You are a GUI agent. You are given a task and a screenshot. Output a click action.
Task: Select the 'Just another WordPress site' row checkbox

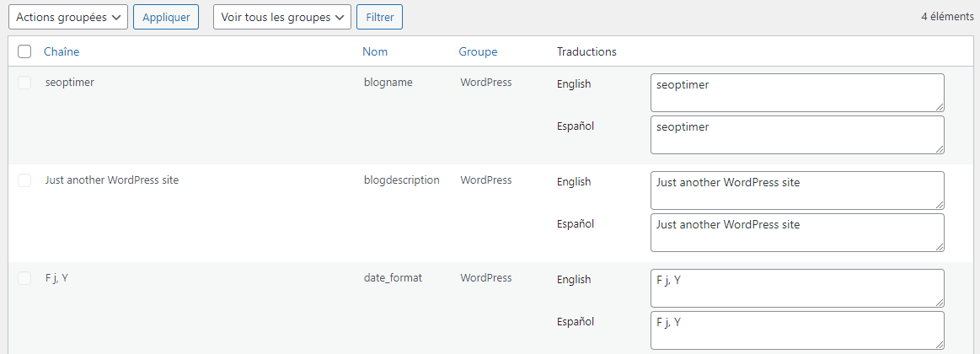click(24, 180)
